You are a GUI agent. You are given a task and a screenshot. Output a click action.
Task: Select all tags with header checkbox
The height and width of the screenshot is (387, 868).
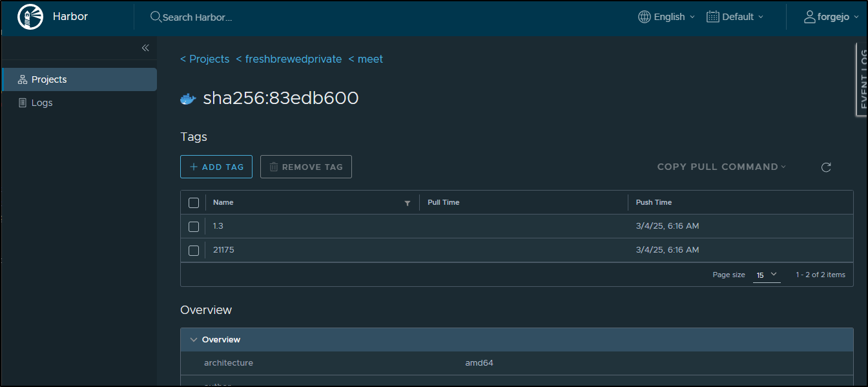coord(194,203)
